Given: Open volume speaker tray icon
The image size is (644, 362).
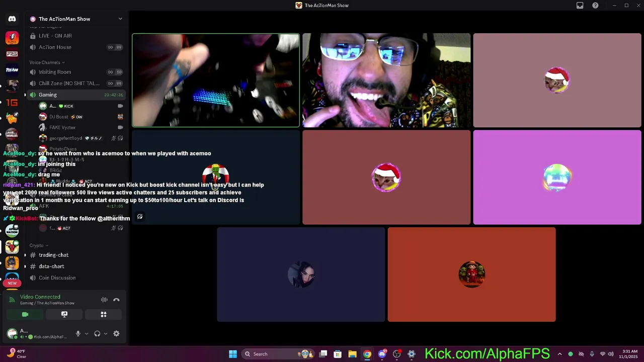Looking at the screenshot, I should click(611, 354).
